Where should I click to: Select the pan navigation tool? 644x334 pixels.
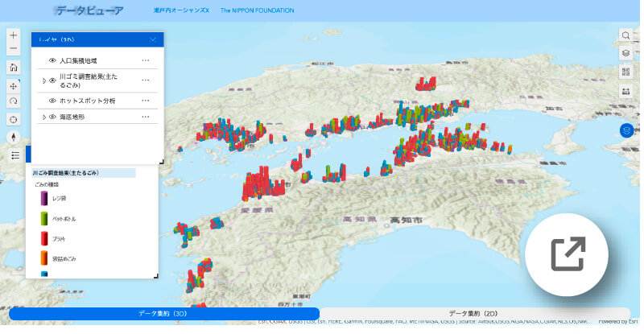tap(14, 85)
